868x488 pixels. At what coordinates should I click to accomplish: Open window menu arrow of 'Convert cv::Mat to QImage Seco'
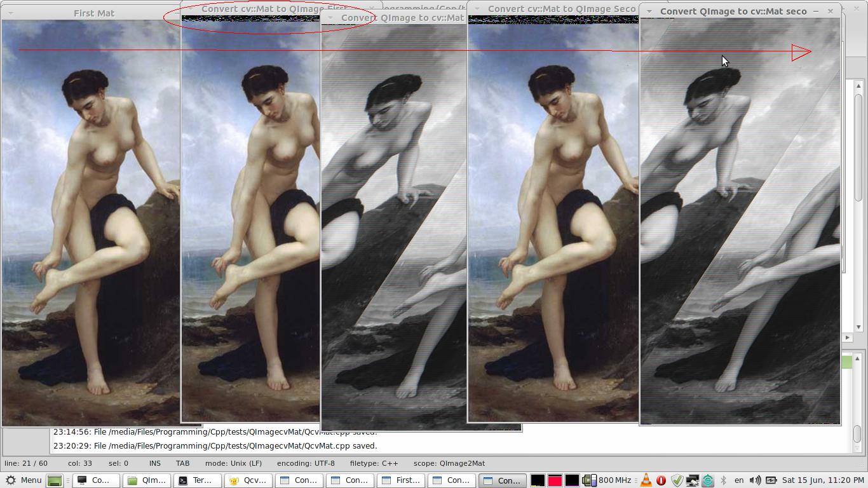pos(477,9)
